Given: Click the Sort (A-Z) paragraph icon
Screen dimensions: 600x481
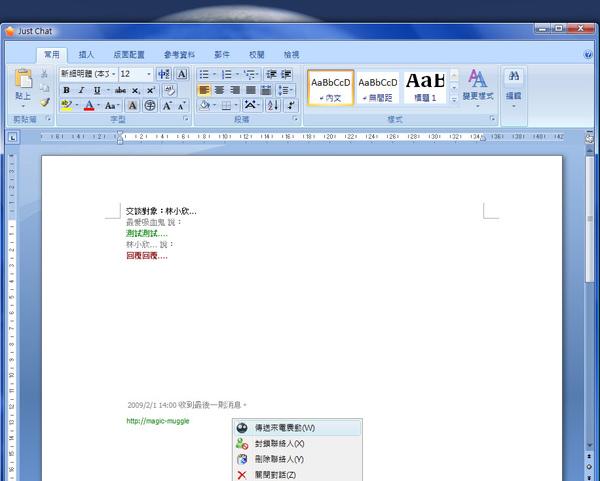Looking at the screenshot, I should click(273, 105).
